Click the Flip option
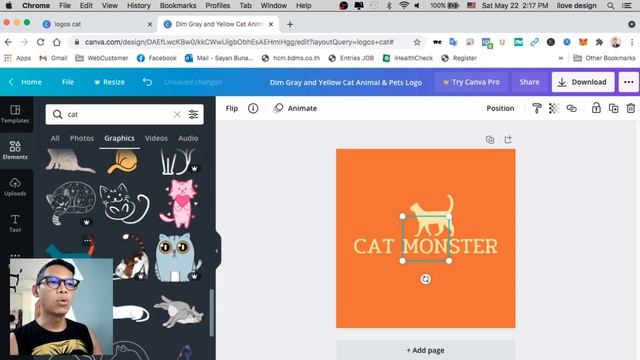Screen dimensions: 640x360 pyautogui.click(x=232, y=108)
